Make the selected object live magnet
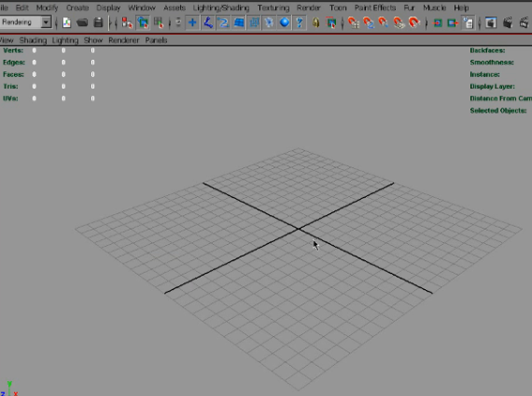 415,23
